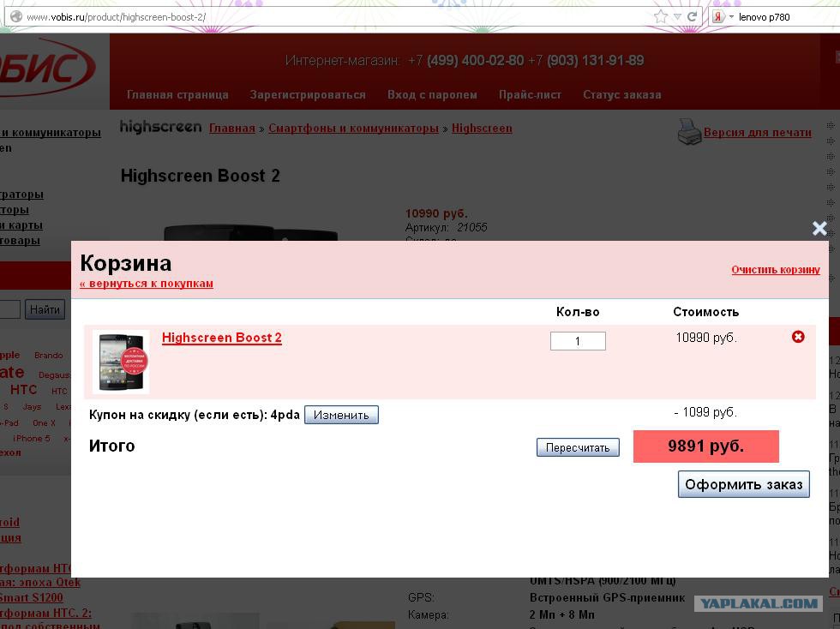Click the iPhone 5 tag link

[x=32, y=438]
